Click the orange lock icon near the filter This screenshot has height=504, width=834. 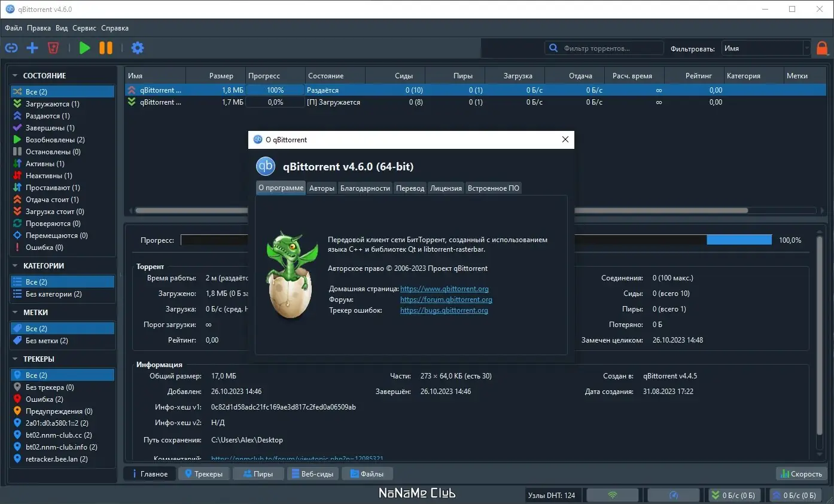pos(822,48)
